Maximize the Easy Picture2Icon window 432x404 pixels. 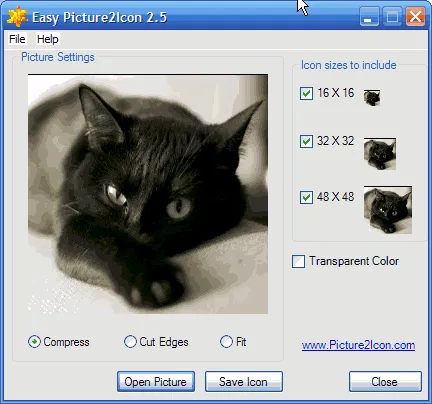click(x=392, y=17)
